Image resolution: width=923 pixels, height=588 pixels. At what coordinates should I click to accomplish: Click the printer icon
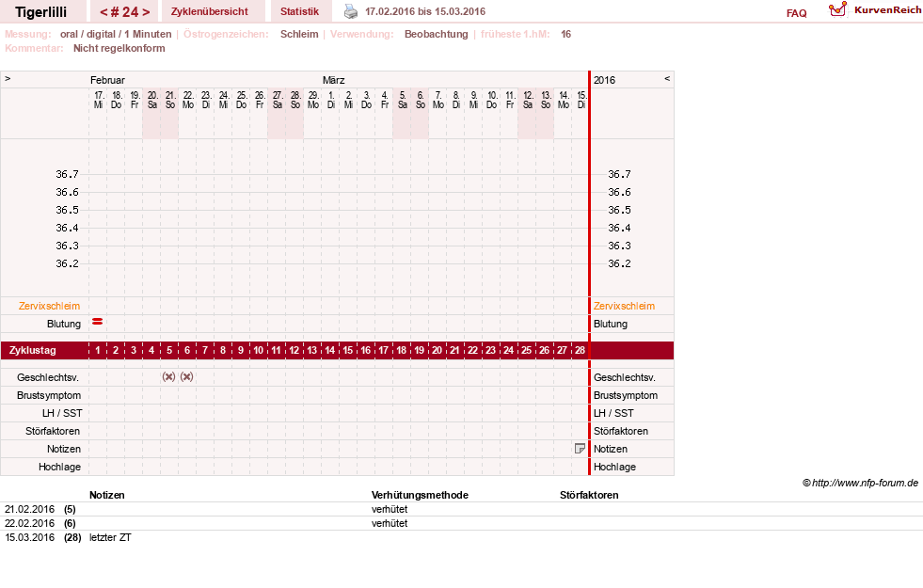(351, 11)
